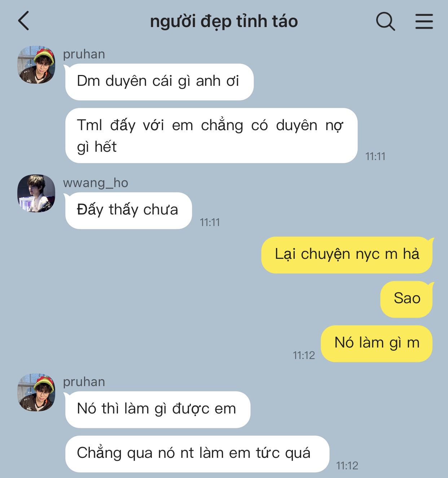Select message 'Nó thì làm gì được em'
Viewport: 448px width, 478px height.
coord(158,410)
